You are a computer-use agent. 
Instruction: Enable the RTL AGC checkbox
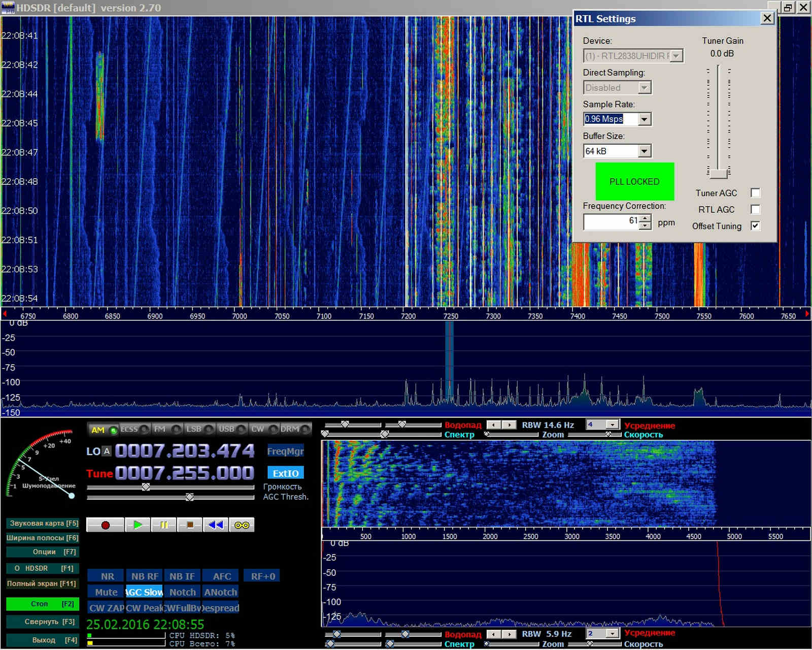[x=755, y=209]
